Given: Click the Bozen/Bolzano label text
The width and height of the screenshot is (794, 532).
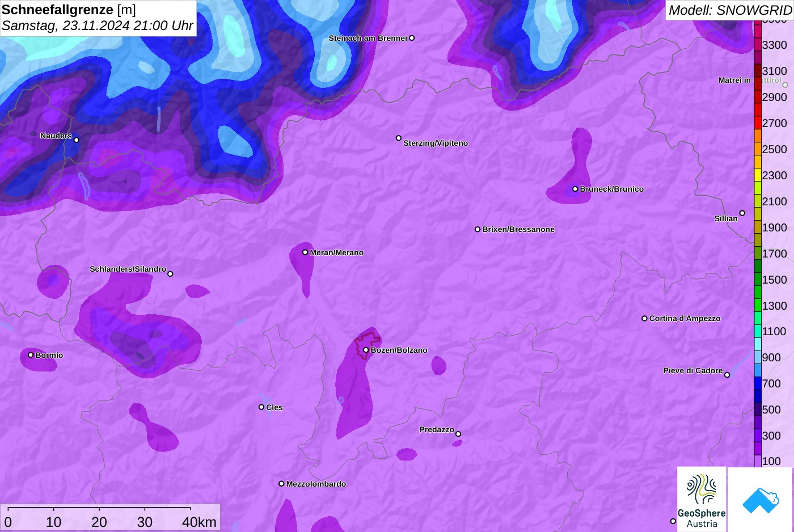Looking at the screenshot, I should pyautogui.click(x=399, y=350).
